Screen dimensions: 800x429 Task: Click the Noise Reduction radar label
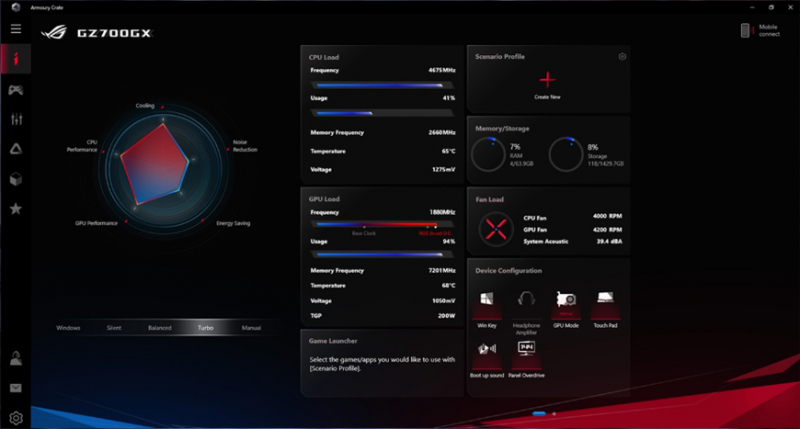coord(245,146)
